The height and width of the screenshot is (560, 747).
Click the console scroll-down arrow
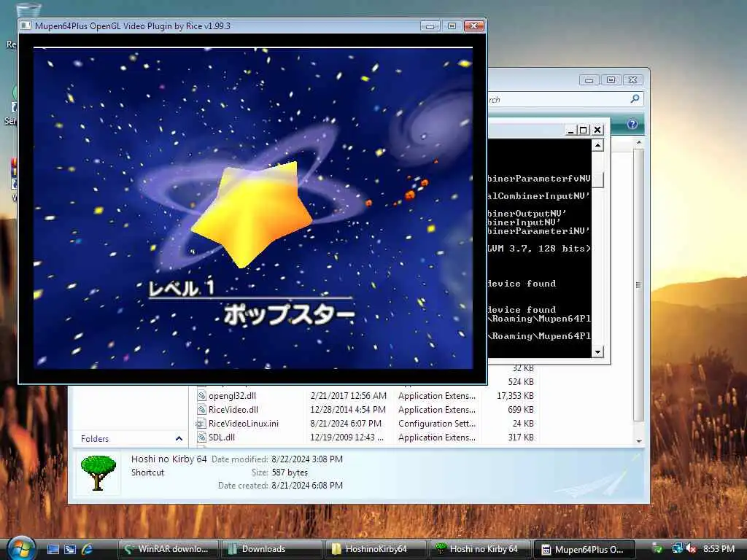point(598,352)
